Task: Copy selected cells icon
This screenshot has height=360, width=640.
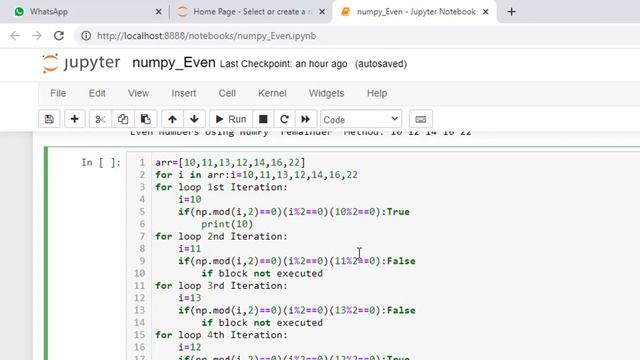Action: [x=123, y=119]
